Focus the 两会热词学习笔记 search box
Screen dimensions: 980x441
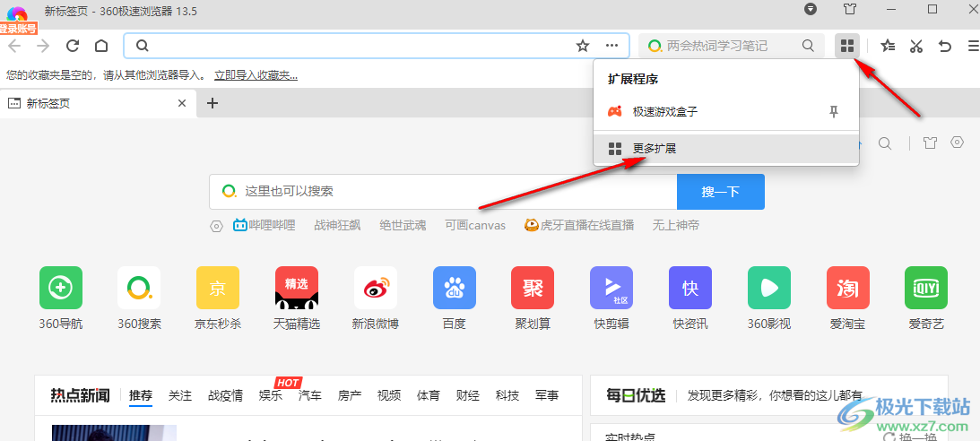pyautogui.click(x=733, y=46)
